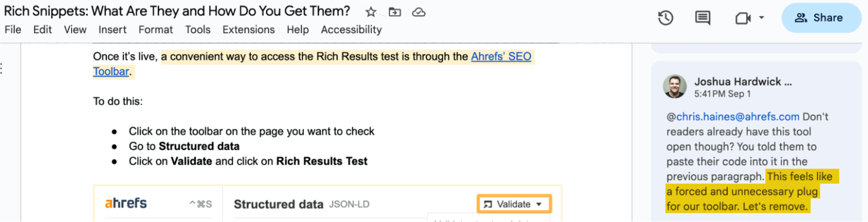Select Joshua Hardwick's comment card

tap(756, 143)
